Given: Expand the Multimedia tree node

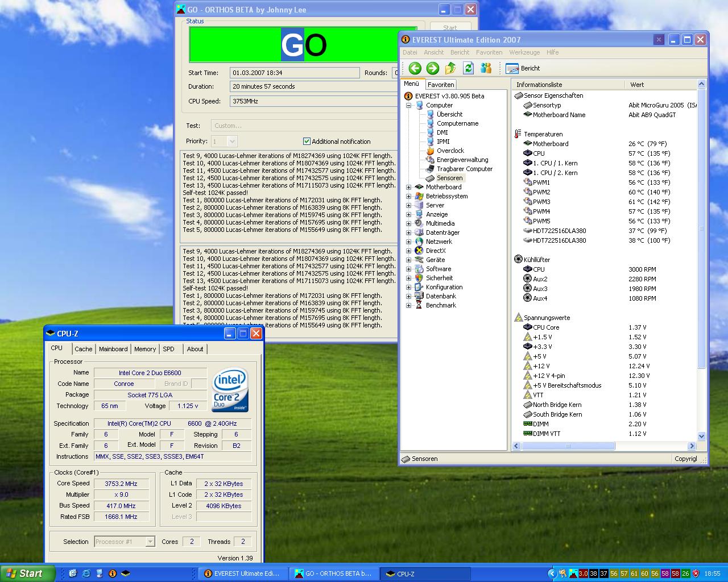Looking at the screenshot, I should point(408,223).
